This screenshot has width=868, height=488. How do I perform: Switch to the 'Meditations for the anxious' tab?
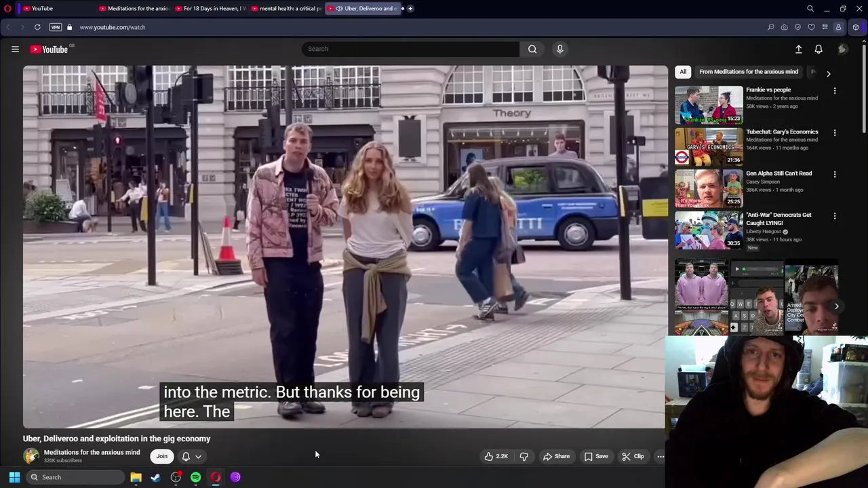click(134, 9)
